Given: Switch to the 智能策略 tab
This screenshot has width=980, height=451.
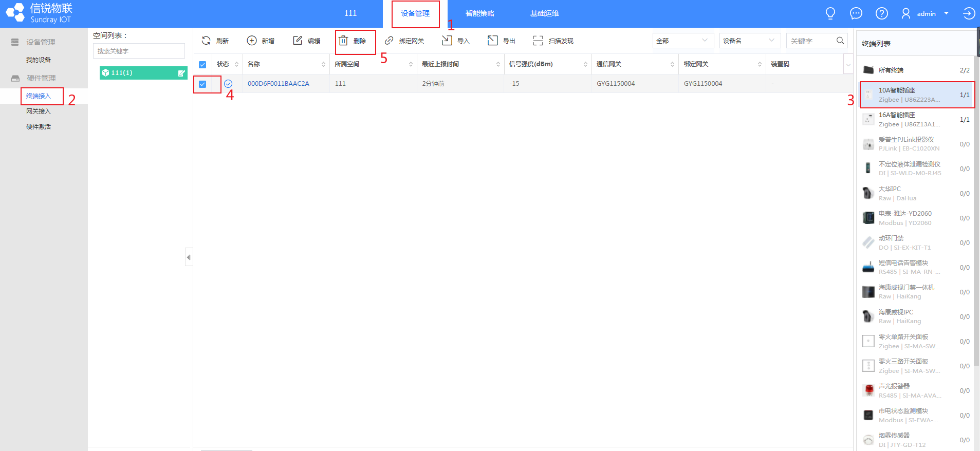Looking at the screenshot, I should pos(479,13).
